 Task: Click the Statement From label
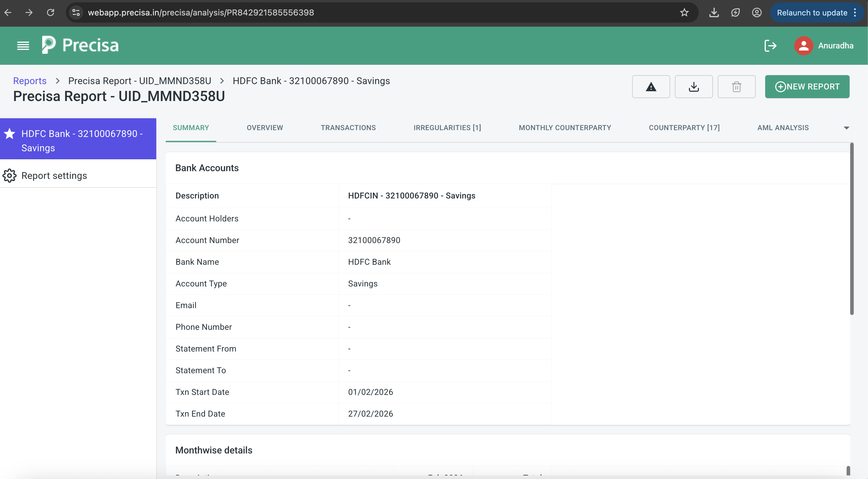pyautogui.click(x=206, y=349)
